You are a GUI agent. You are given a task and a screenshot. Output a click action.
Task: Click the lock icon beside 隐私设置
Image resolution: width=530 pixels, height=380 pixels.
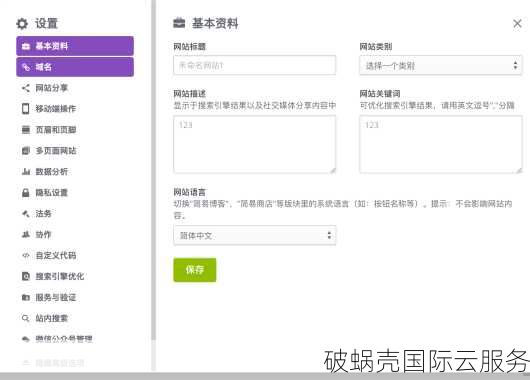pos(26,193)
